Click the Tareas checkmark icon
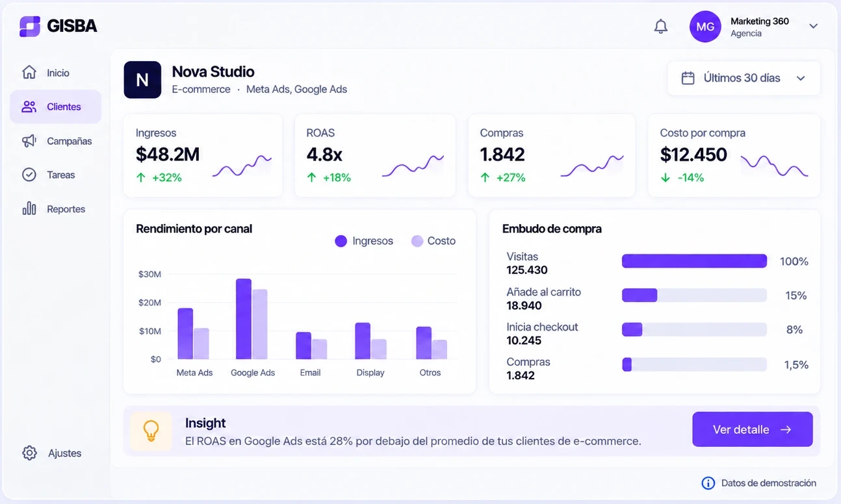The width and height of the screenshot is (841, 504). click(29, 175)
